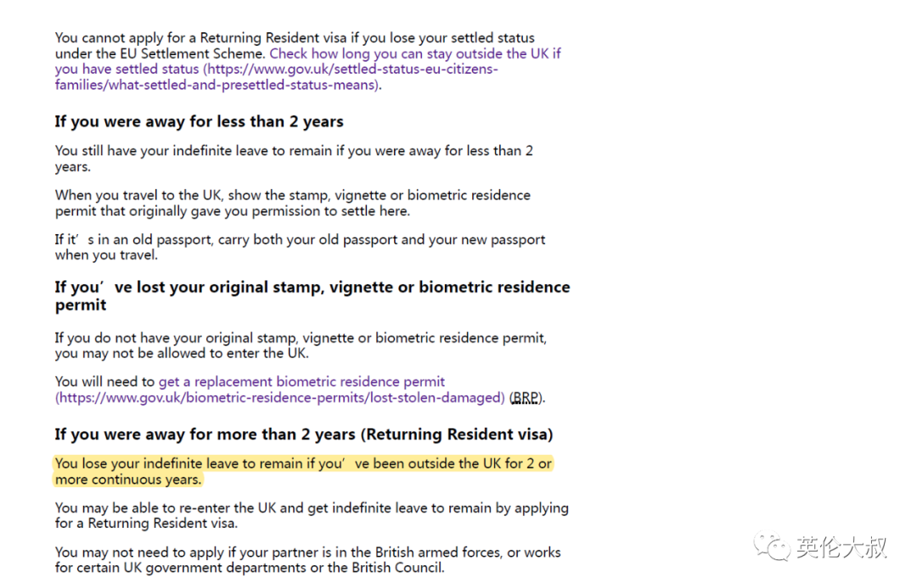Click the old passport and new passport paragraph
Image resolution: width=917 pixels, height=588 pixels.
[300, 247]
